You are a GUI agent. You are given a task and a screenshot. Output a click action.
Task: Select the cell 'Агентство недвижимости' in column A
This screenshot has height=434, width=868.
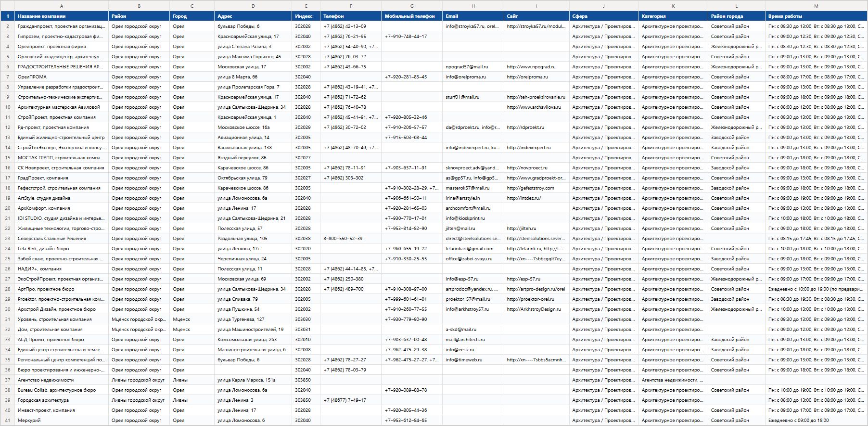click(62, 380)
